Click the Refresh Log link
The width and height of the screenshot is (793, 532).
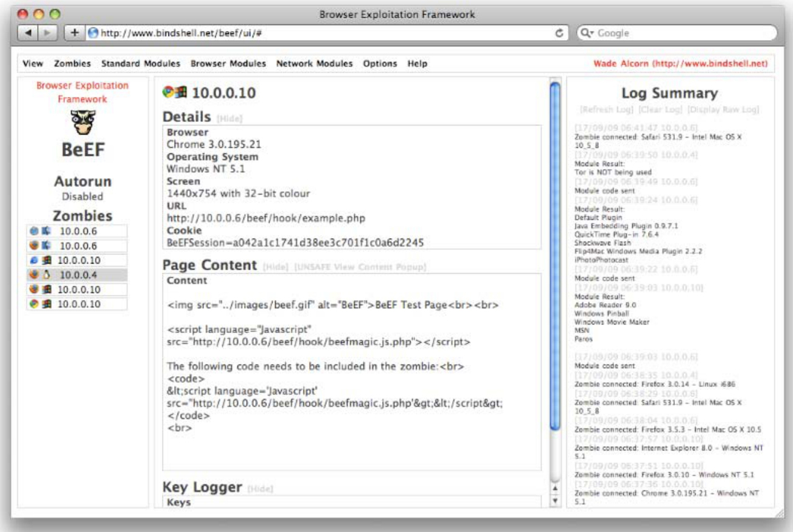coord(607,110)
